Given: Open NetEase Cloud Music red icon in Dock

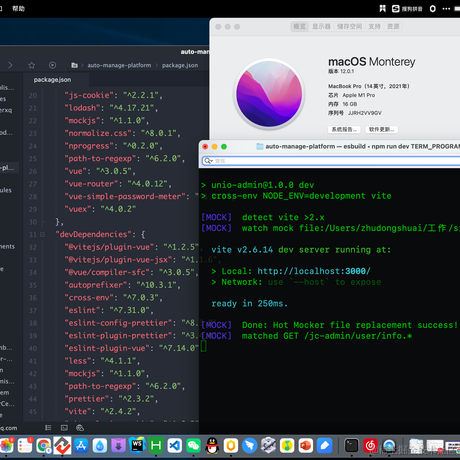Looking at the screenshot, I should pos(370,446).
